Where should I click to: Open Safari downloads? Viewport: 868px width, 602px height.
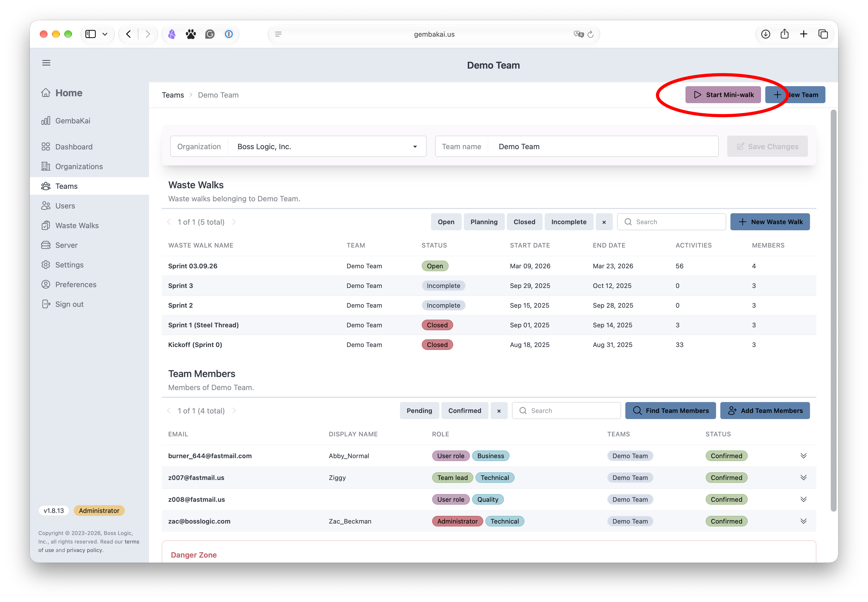pos(765,34)
